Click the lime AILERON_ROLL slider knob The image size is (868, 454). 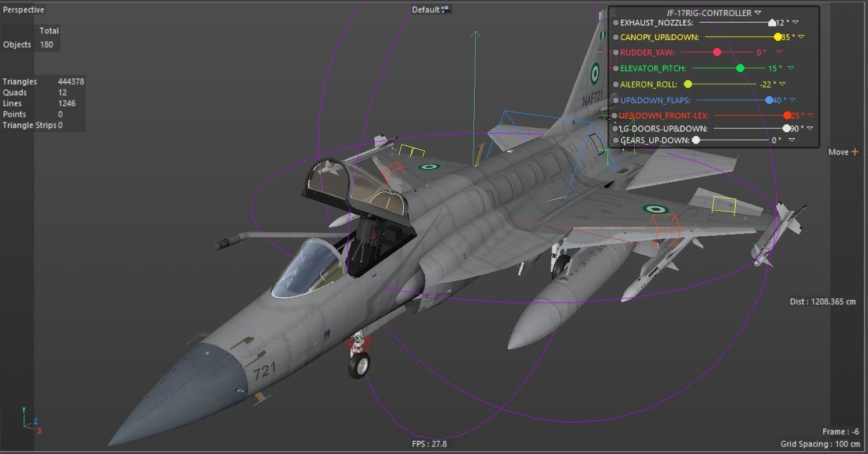[688, 84]
